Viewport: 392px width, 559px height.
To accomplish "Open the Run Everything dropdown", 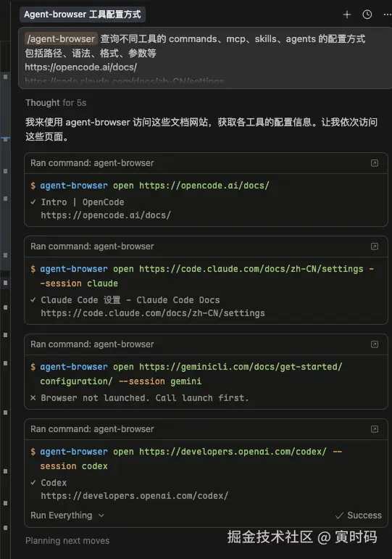I will 67,515.
